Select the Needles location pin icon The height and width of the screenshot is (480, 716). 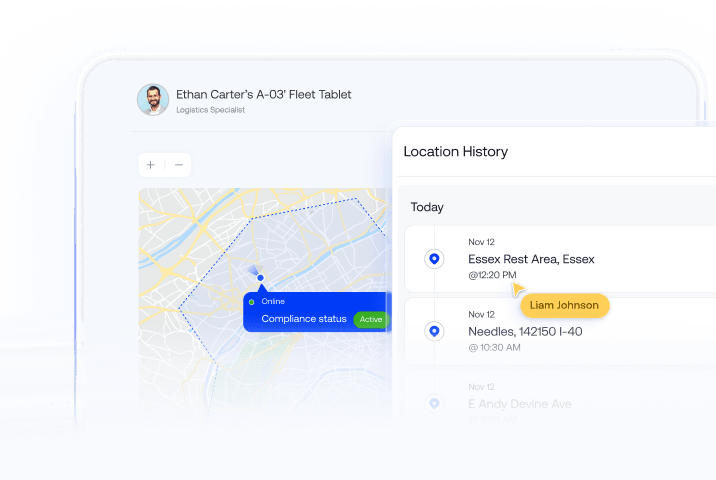pos(434,331)
